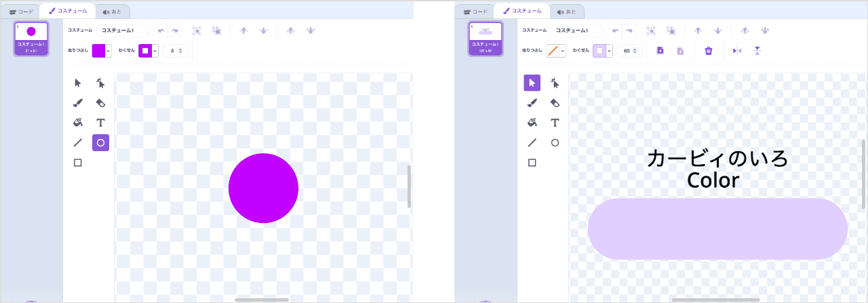The image size is (868, 303).
Task: Click the Reshape tool in the right editor
Action: 555,83
